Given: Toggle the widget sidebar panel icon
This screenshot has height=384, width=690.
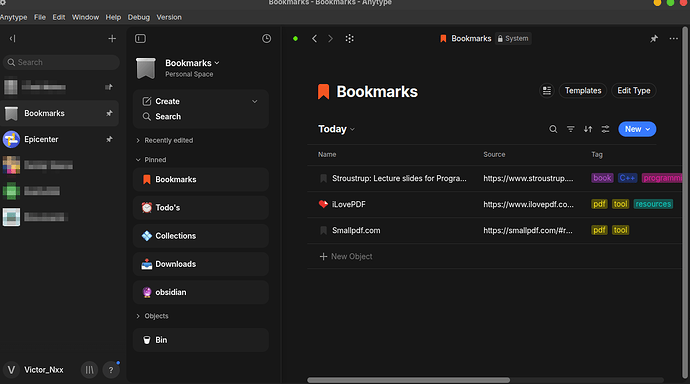Looking at the screenshot, I should coord(140,39).
